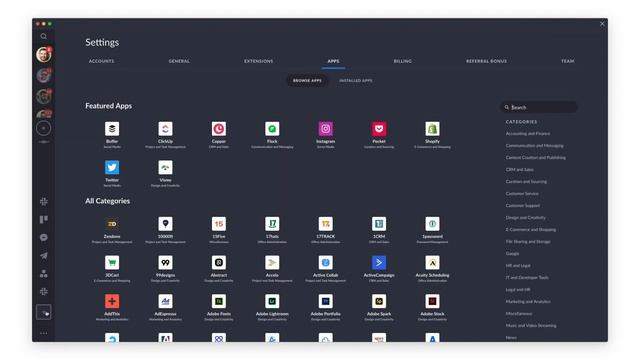
Task: Select the Apps settings tab
Action: [333, 61]
